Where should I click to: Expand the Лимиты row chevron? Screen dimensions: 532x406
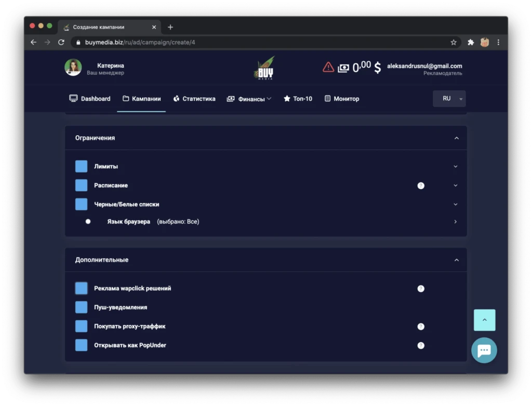coord(455,167)
